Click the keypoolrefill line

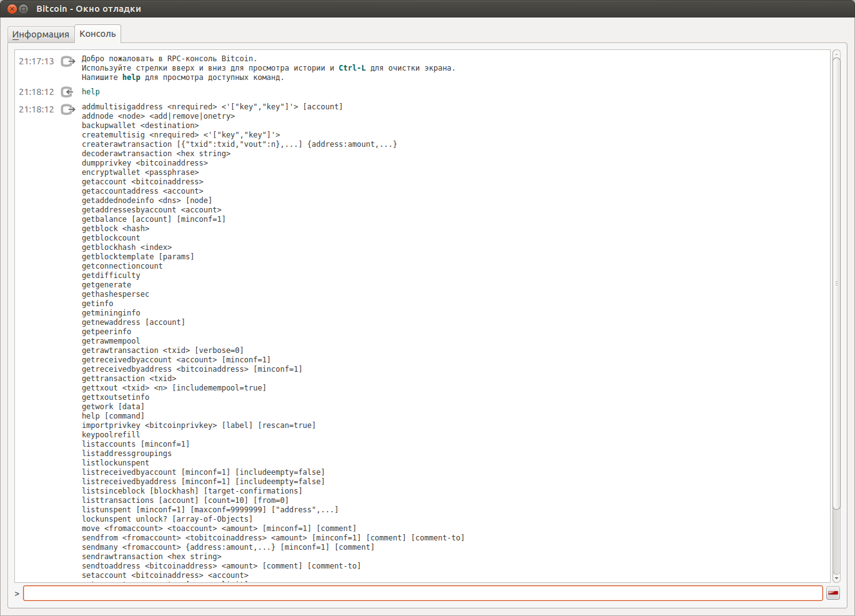(111, 435)
